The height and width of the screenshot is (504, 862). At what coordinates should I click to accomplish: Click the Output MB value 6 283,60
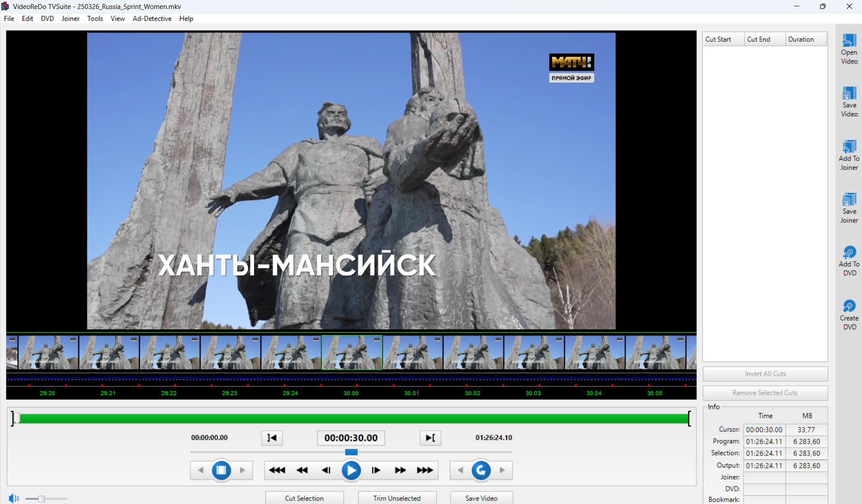click(x=807, y=466)
